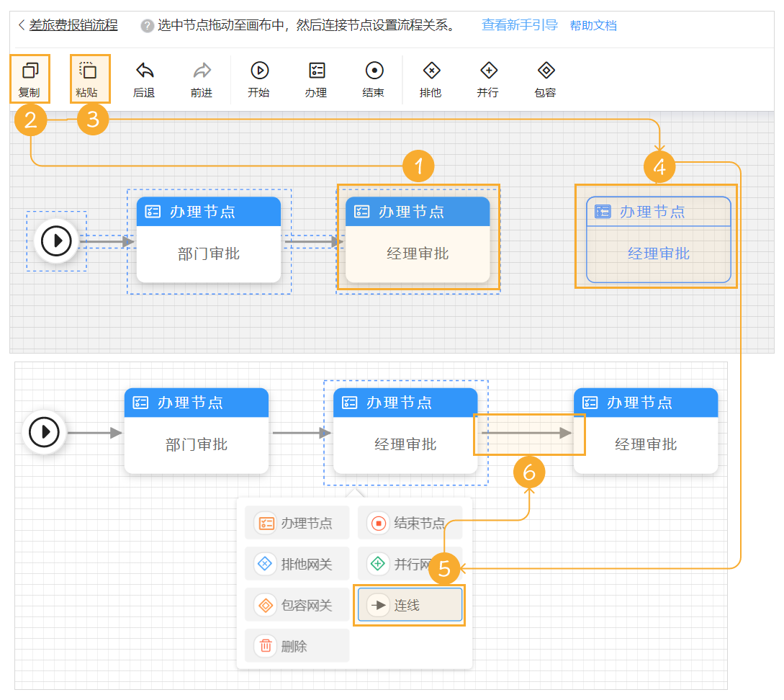Viewport: 784px width, 700px height.
Task: Choose 连线 from the node popup menu
Action: pyautogui.click(x=410, y=606)
